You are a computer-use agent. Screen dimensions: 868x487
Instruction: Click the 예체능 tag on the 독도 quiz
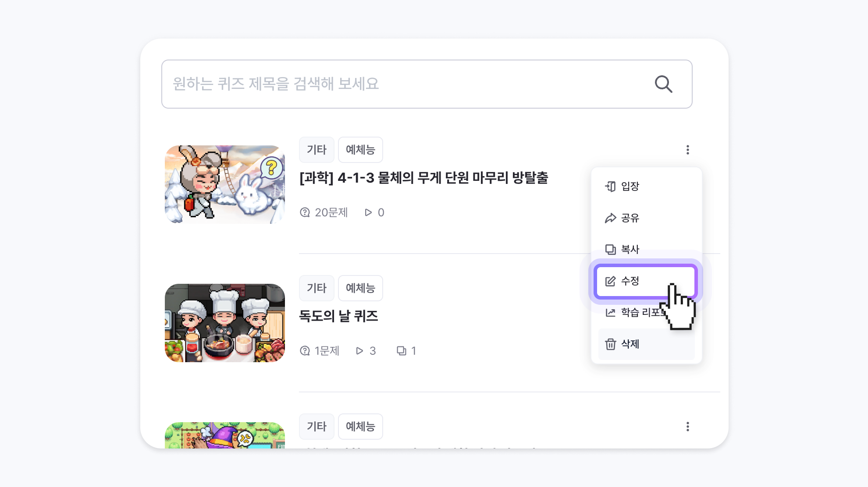tap(360, 288)
